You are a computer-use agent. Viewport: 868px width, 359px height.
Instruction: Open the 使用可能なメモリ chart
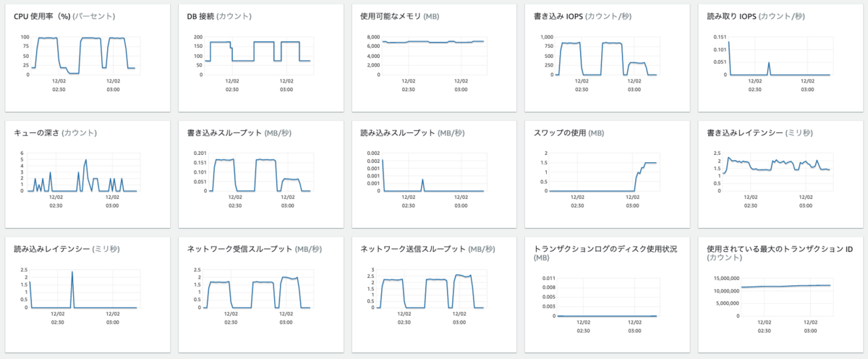433,56
